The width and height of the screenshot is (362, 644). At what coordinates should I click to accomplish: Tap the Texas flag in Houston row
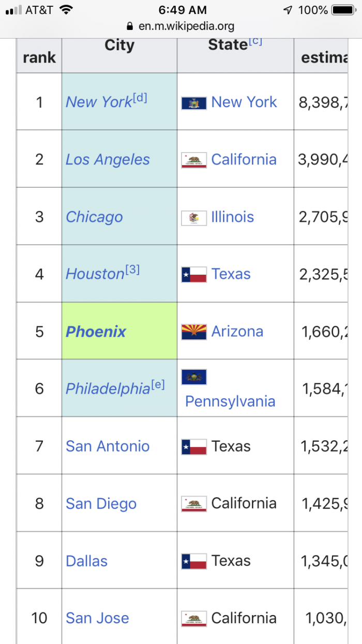tap(194, 275)
